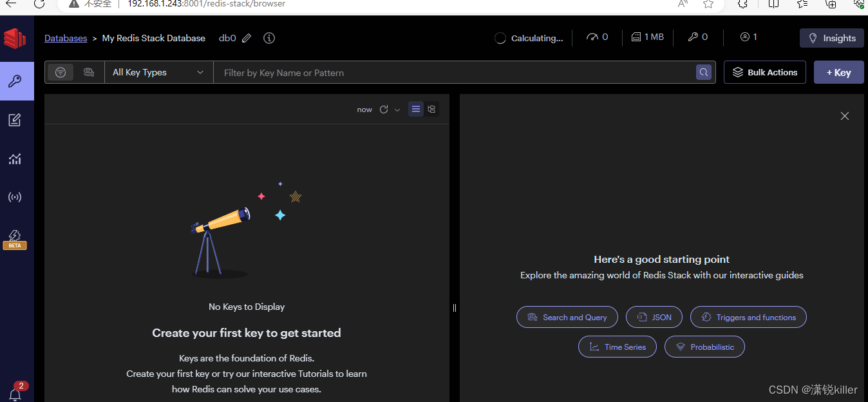Open browser read aloud icon
The image size is (868, 402).
click(683, 3)
